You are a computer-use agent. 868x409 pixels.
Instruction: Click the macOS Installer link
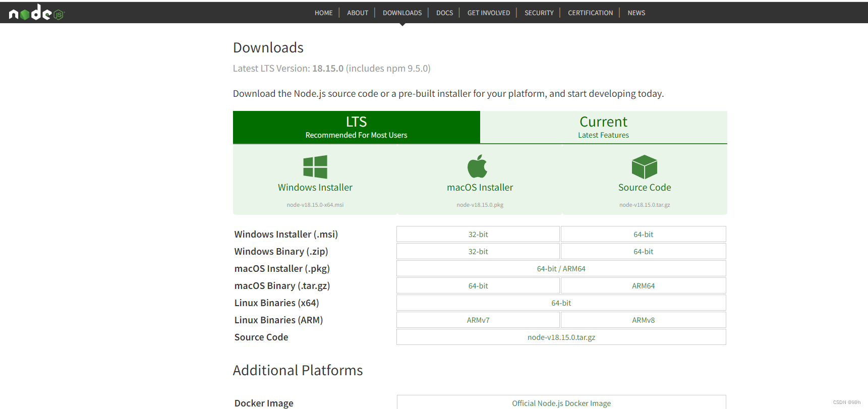click(x=480, y=187)
